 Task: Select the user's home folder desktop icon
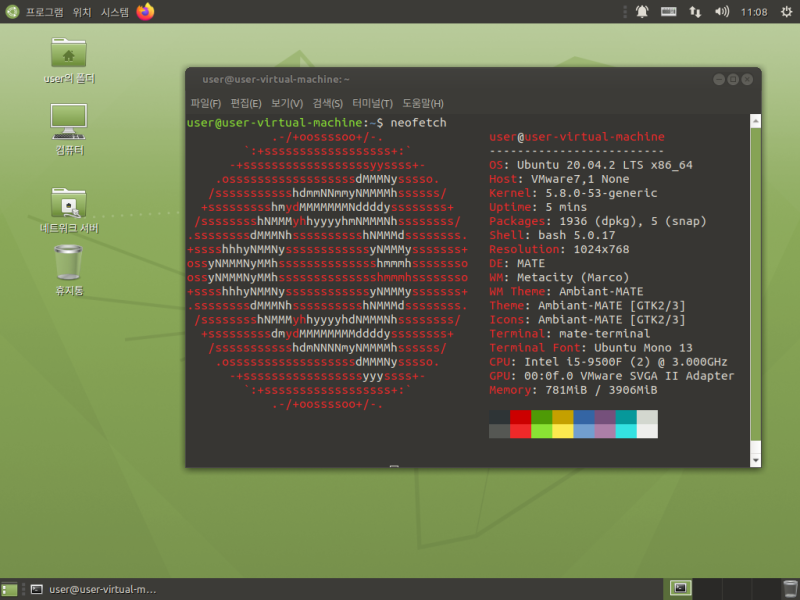click(69, 60)
